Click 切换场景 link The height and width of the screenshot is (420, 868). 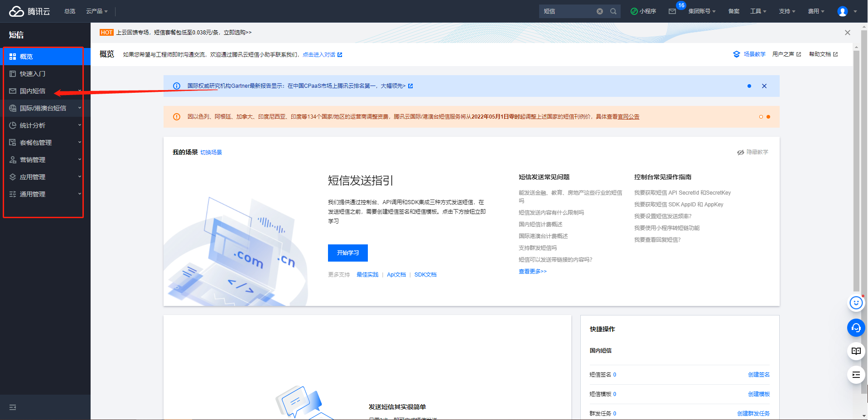(211, 153)
